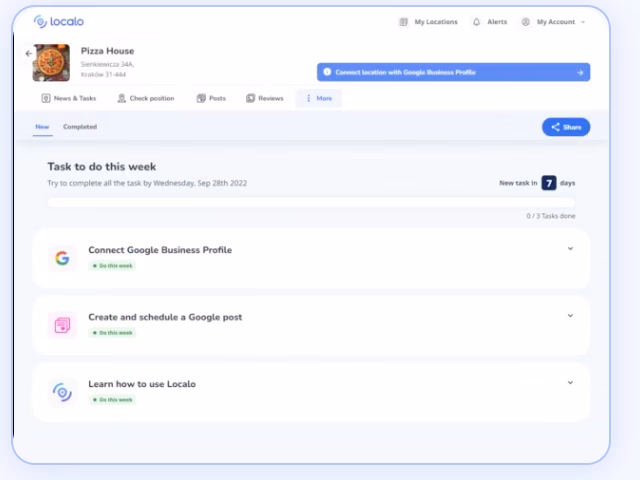Switch to the Check position tab

[146, 98]
